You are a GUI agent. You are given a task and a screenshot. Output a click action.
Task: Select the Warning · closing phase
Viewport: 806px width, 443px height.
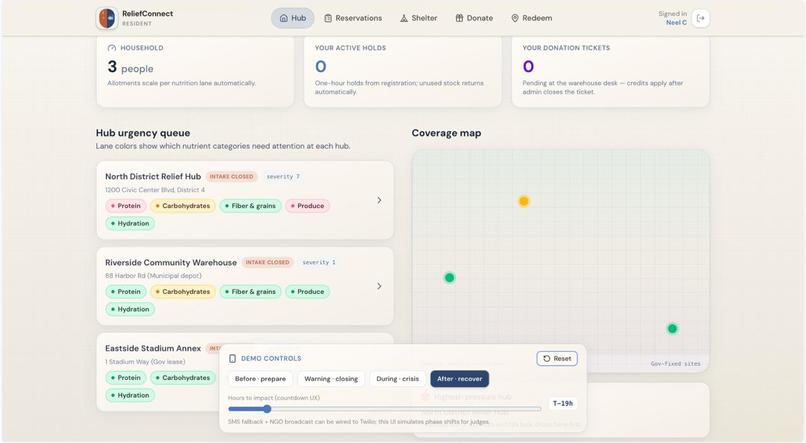(331, 379)
